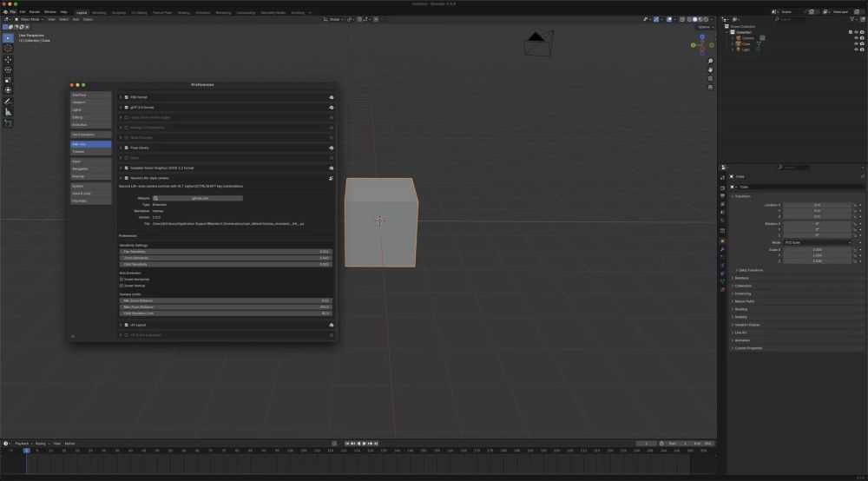
Task: Enable the Invert Vertical checkbox
Action: (122, 286)
